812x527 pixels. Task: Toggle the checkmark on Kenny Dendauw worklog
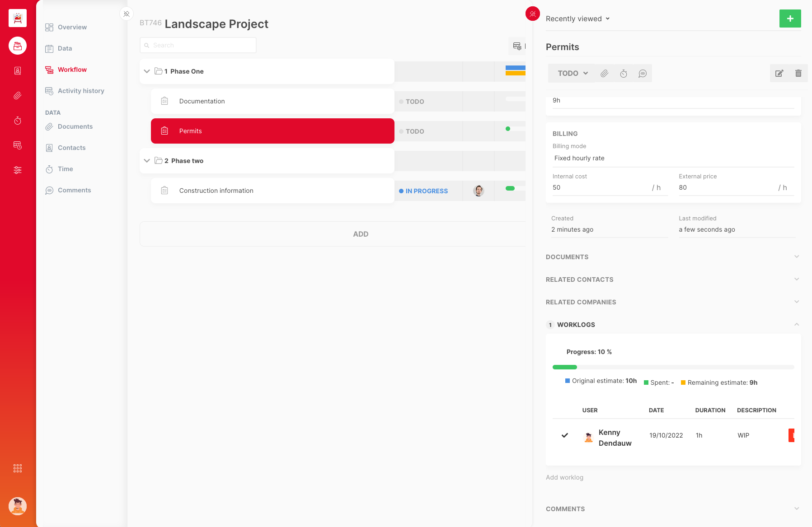(x=565, y=435)
